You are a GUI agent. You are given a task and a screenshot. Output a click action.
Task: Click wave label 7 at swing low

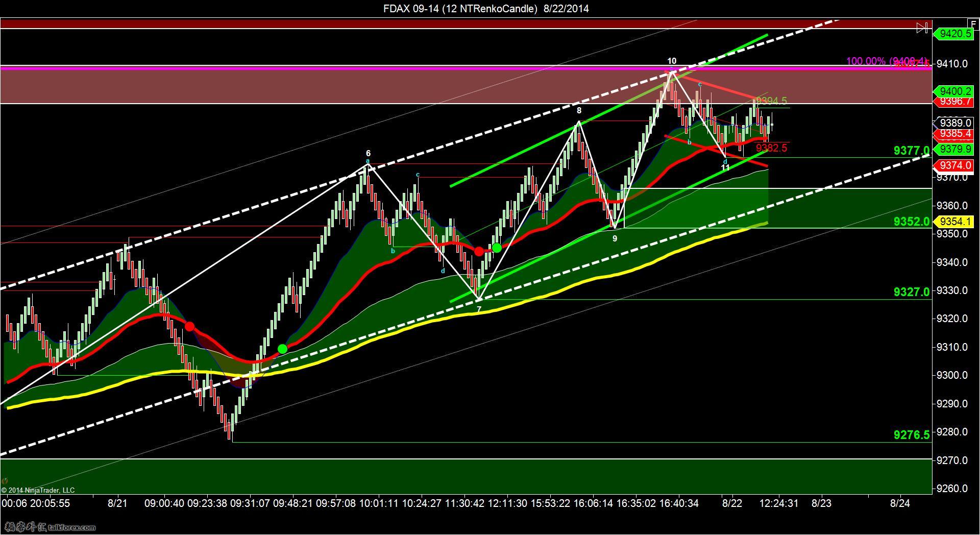tap(479, 309)
